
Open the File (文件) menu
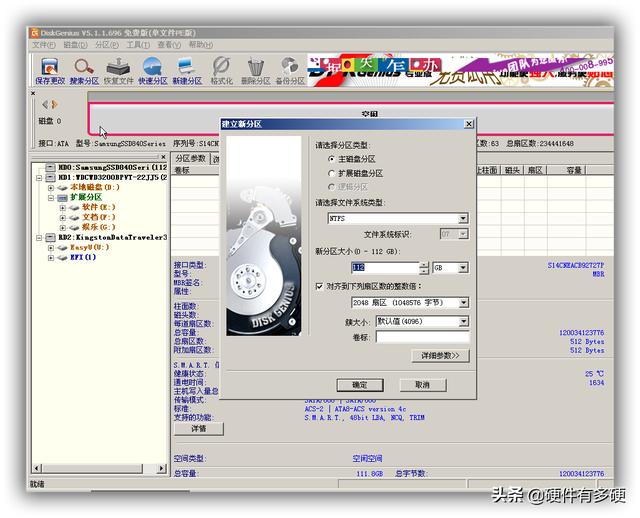[44, 45]
